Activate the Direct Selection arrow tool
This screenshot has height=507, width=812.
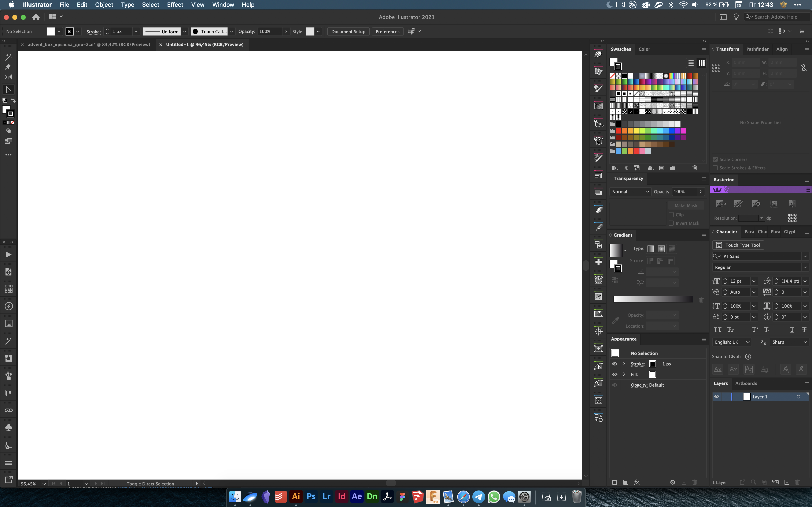pyautogui.click(x=8, y=90)
